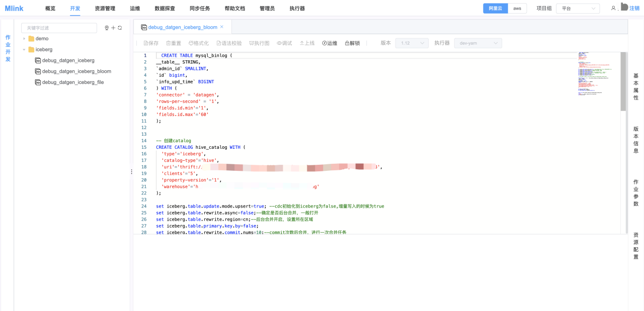This screenshot has width=644, height=311.
Task: Open the 资源管理 menu
Action: [x=105, y=9]
